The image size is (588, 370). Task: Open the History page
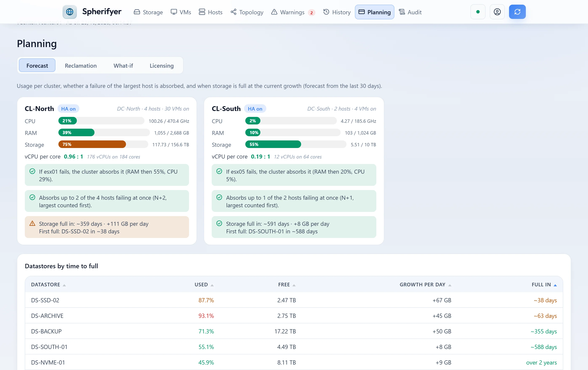(337, 12)
